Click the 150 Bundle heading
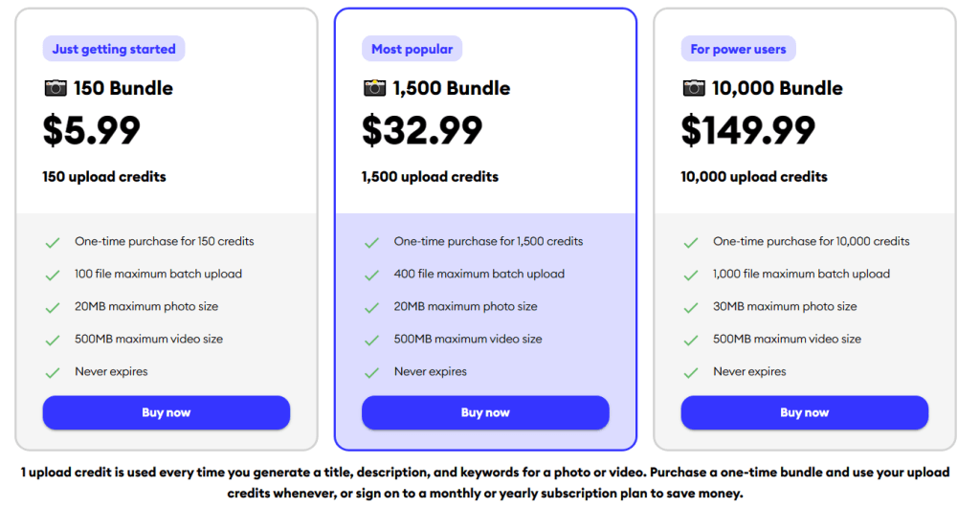Screen dimensions: 980x507 123,88
